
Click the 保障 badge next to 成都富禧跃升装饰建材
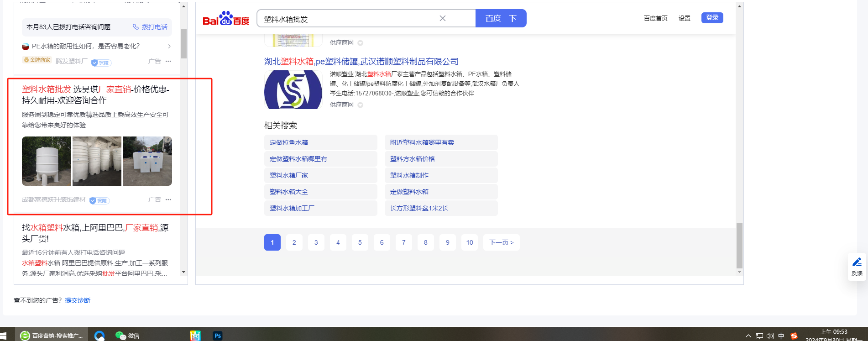tap(99, 200)
